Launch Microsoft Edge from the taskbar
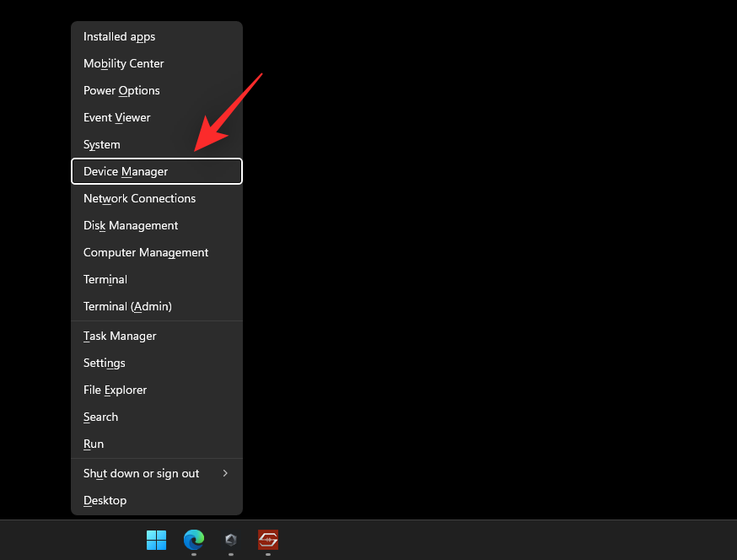 (193, 541)
